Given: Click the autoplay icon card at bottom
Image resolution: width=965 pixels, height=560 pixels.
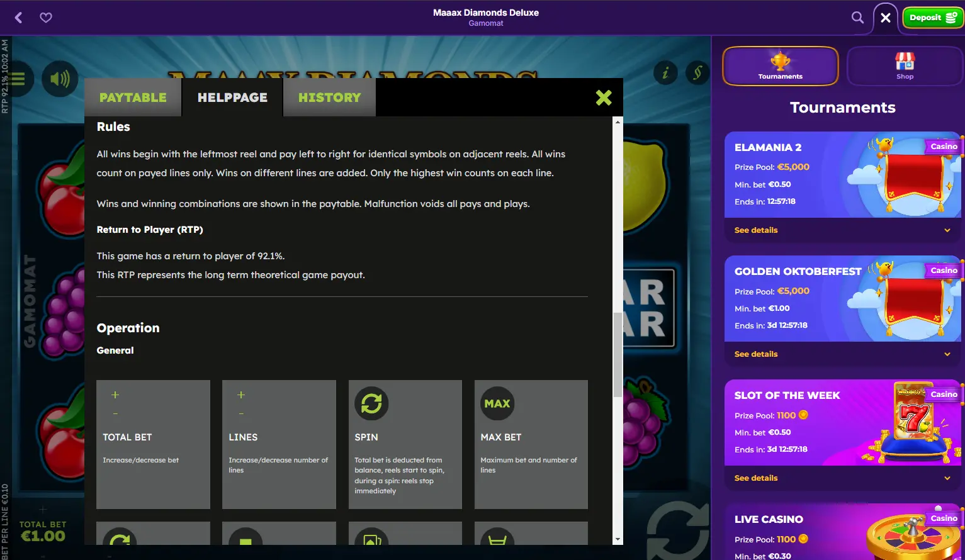Looking at the screenshot, I should [x=153, y=533].
